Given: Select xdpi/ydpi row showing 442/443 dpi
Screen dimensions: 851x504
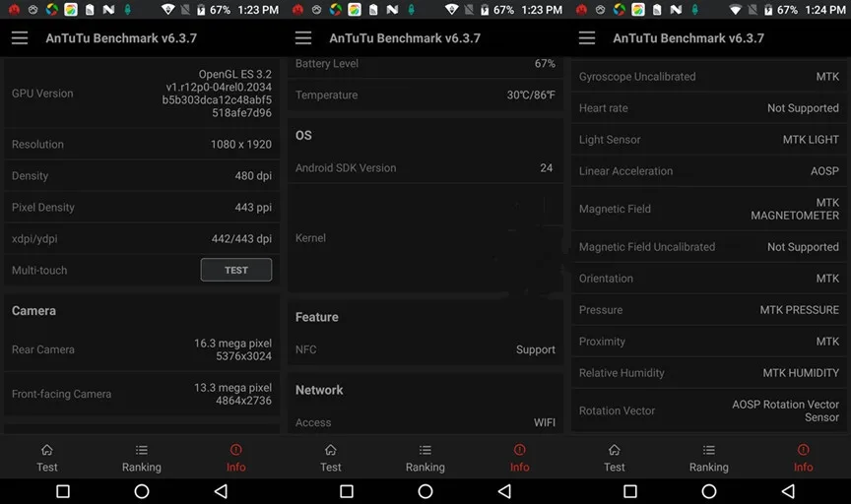Looking at the screenshot, I should tap(142, 238).
